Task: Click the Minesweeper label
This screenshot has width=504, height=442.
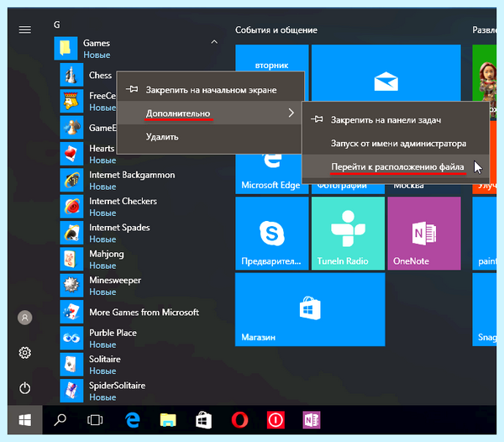Action: point(115,280)
